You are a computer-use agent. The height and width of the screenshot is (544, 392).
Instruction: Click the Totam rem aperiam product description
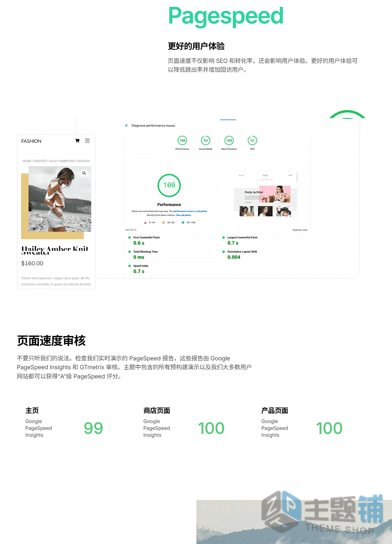tap(56, 281)
